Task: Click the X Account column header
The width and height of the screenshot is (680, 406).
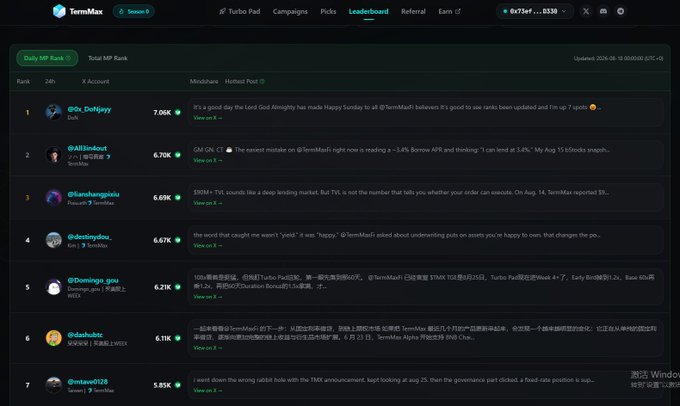Action: (x=95, y=81)
